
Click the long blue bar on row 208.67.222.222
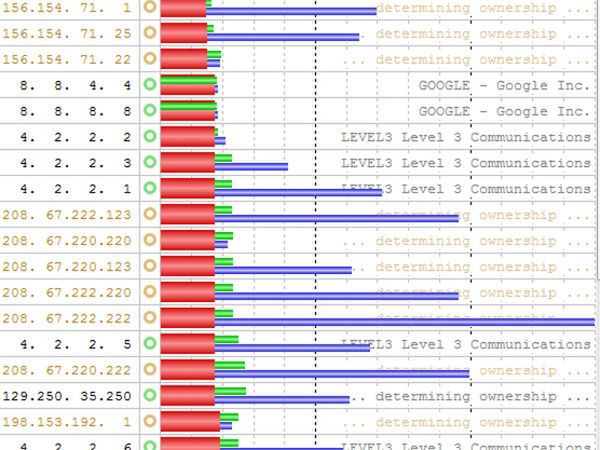(405, 322)
